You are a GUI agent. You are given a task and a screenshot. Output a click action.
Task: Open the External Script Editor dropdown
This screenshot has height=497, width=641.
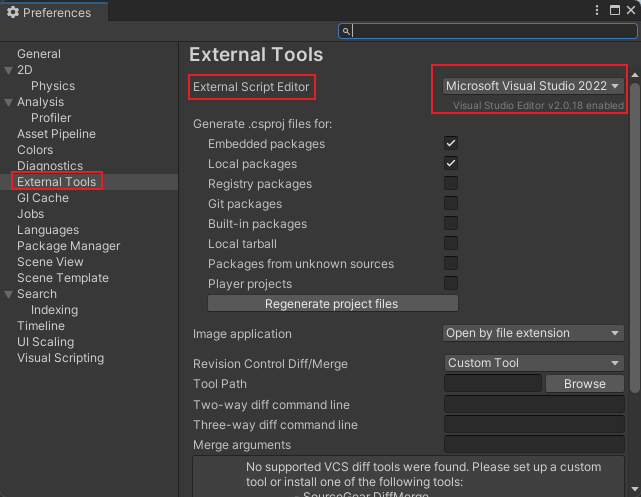click(533, 86)
